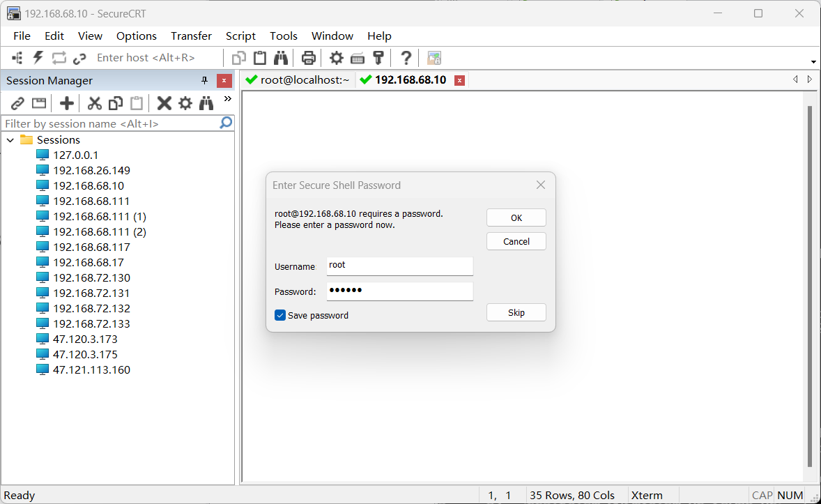The image size is (821, 504).
Task: Click the Public Key Assistant key icon
Action: 378,58
